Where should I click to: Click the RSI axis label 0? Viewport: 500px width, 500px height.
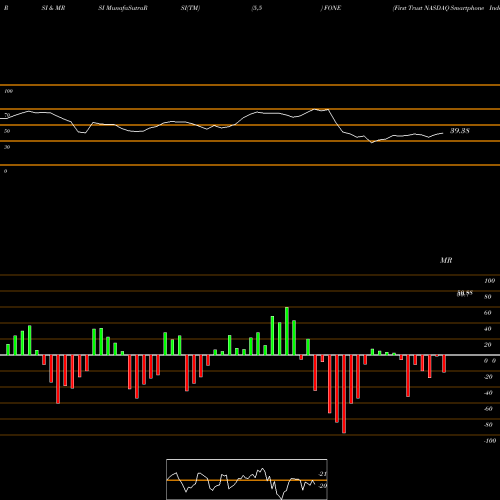[x=5, y=171]
